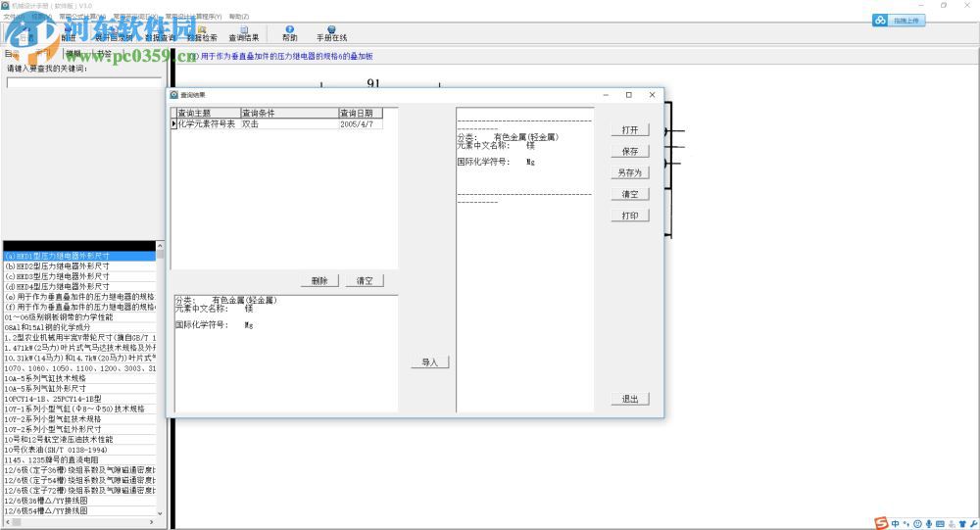This screenshot has height=530, width=980.
Task: Switch to the 书签 tab
Action: coord(104,54)
